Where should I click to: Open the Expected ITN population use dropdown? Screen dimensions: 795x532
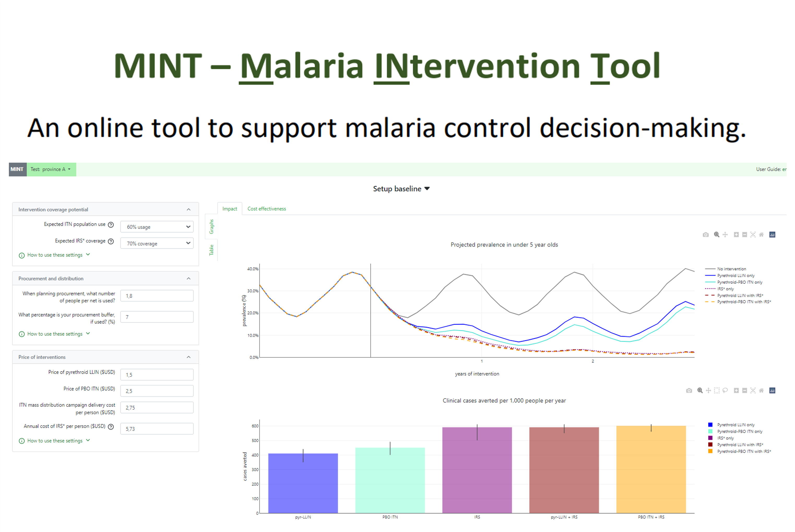(157, 227)
